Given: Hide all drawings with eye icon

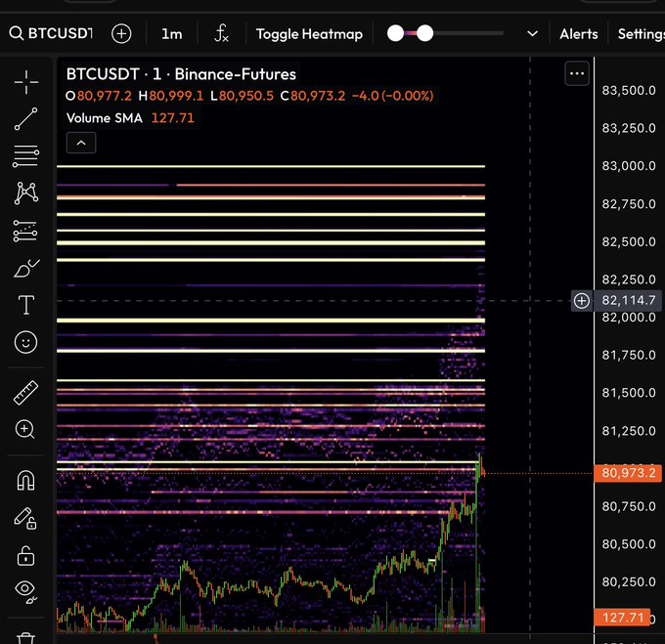Looking at the screenshot, I should (x=25, y=591).
